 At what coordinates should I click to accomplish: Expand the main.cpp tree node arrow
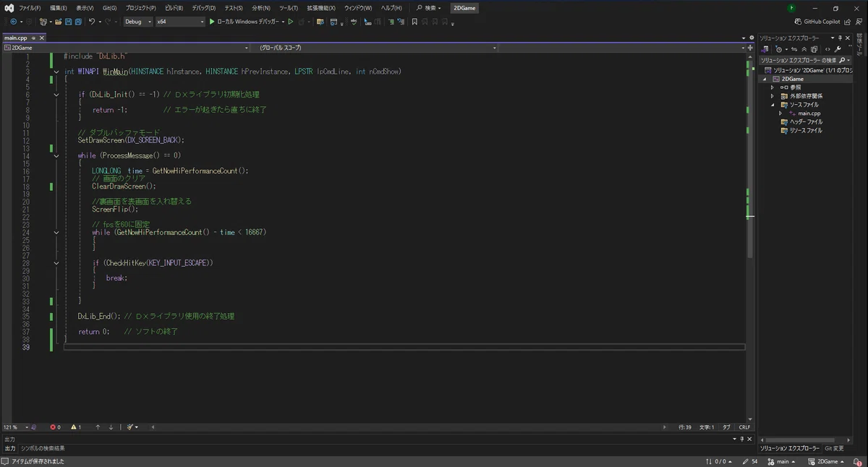780,113
